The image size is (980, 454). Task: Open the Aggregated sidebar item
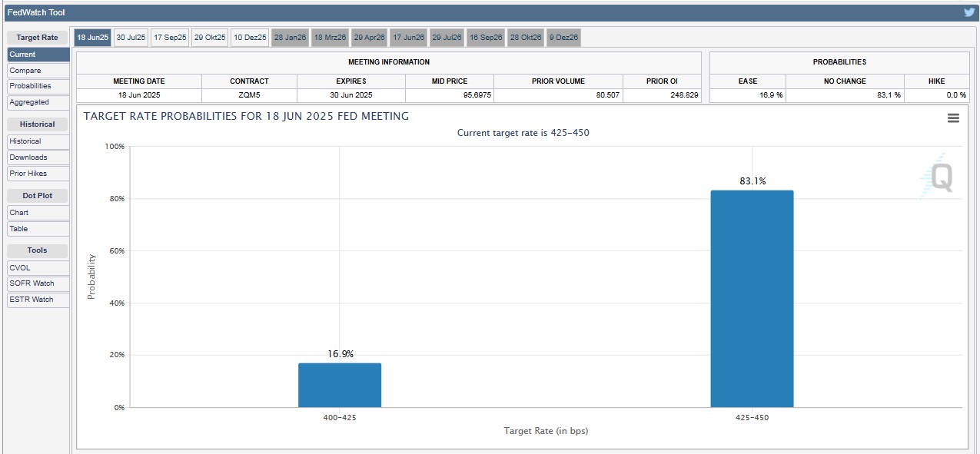click(x=38, y=102)
